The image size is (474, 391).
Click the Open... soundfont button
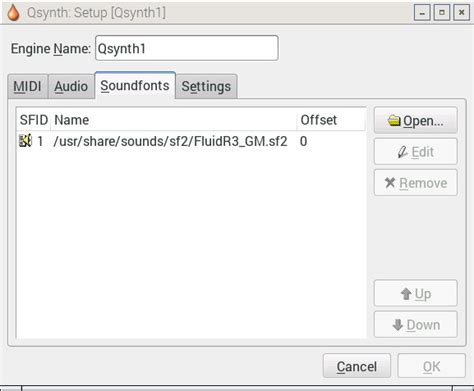pyautogui.click(x=416, y=120)
